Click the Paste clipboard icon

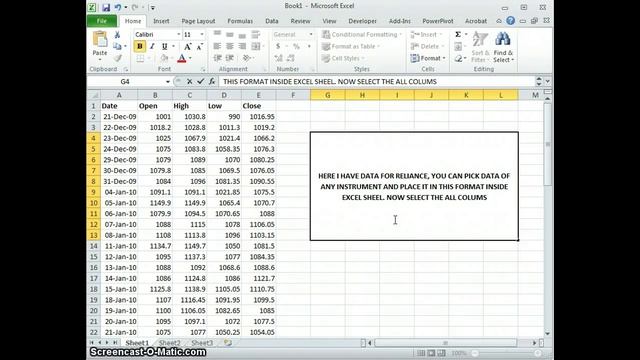[x=100, y=40]
